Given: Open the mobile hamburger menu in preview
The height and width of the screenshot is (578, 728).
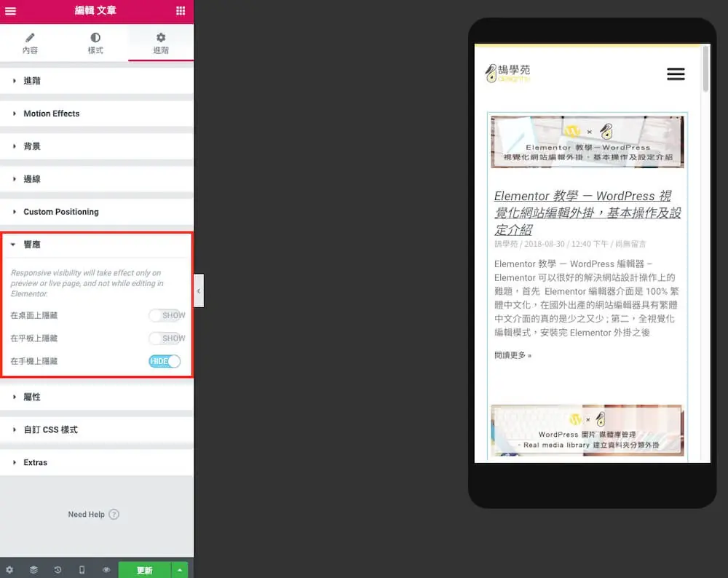Looking at the screenshot, I should [x=676, y=74].
